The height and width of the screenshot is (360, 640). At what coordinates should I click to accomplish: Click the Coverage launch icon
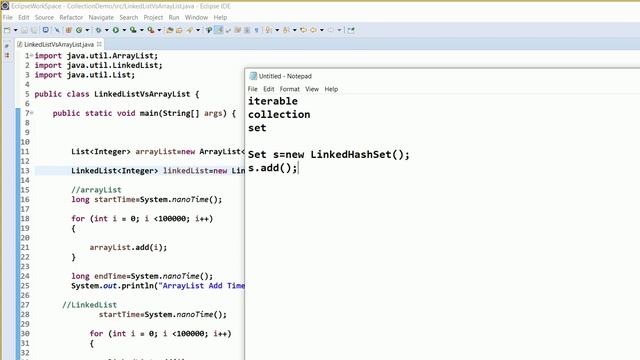click(x=133, y=30)
